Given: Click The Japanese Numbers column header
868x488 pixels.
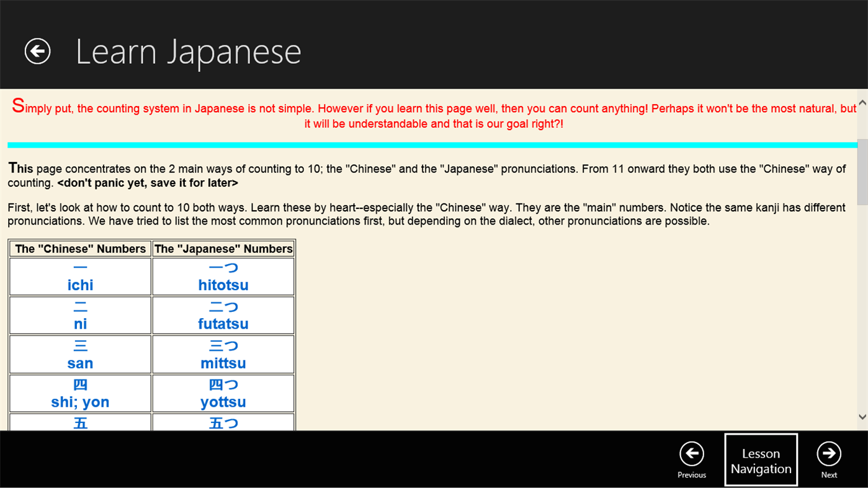Looking at the screenshot, I should [x=223, y=249].
